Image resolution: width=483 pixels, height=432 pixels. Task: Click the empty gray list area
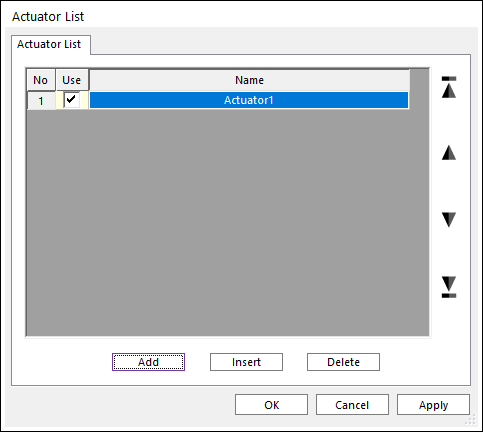(x=227, y=222)
